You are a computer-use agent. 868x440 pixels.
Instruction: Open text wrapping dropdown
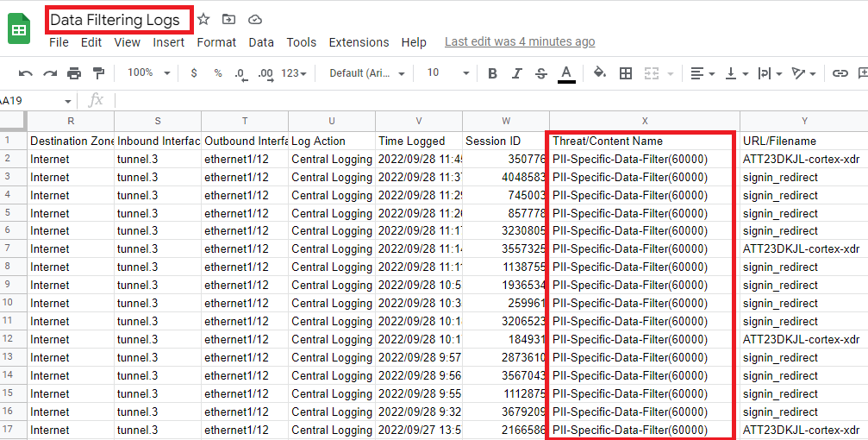click(770, 73)
